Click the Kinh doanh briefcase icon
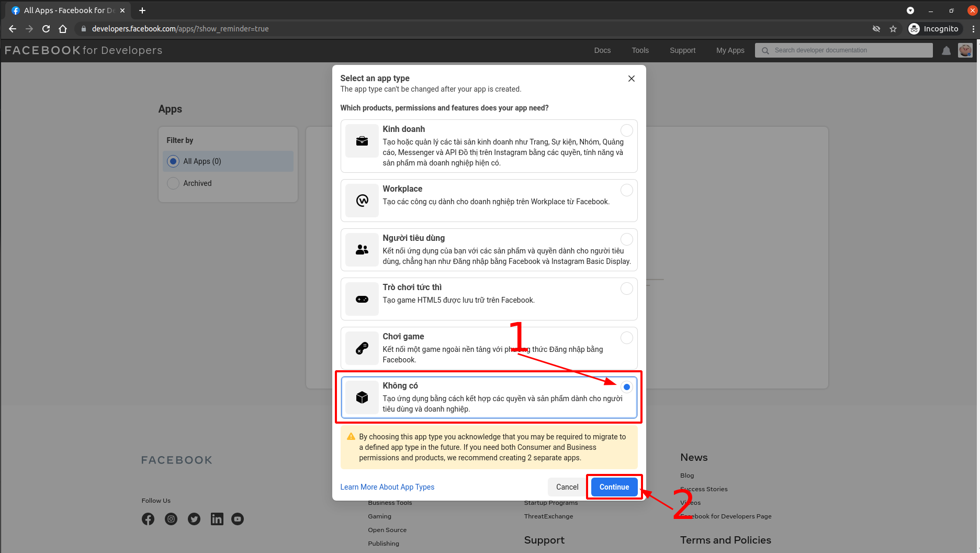The width and height of the screenshot is (980, 553). pos(362,141)
